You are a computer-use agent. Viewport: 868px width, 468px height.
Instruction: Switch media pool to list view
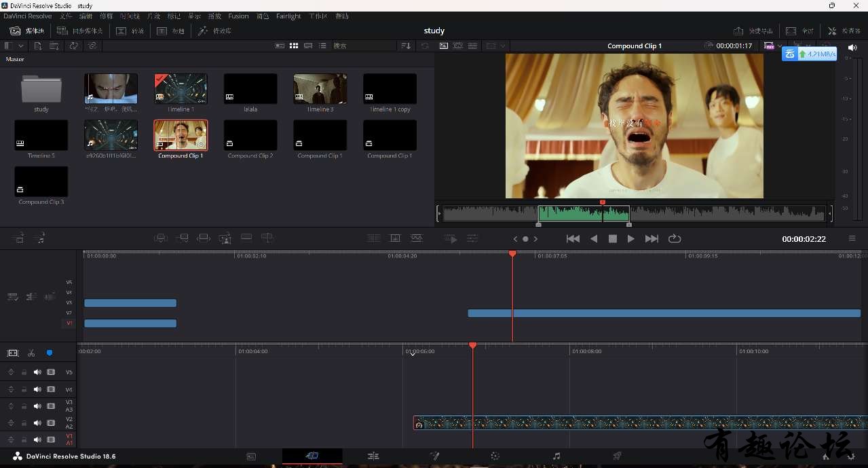322,46
